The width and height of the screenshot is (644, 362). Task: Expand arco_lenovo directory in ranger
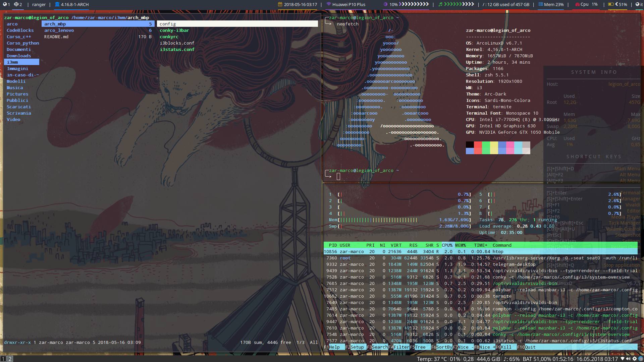[x=59, y=30]
